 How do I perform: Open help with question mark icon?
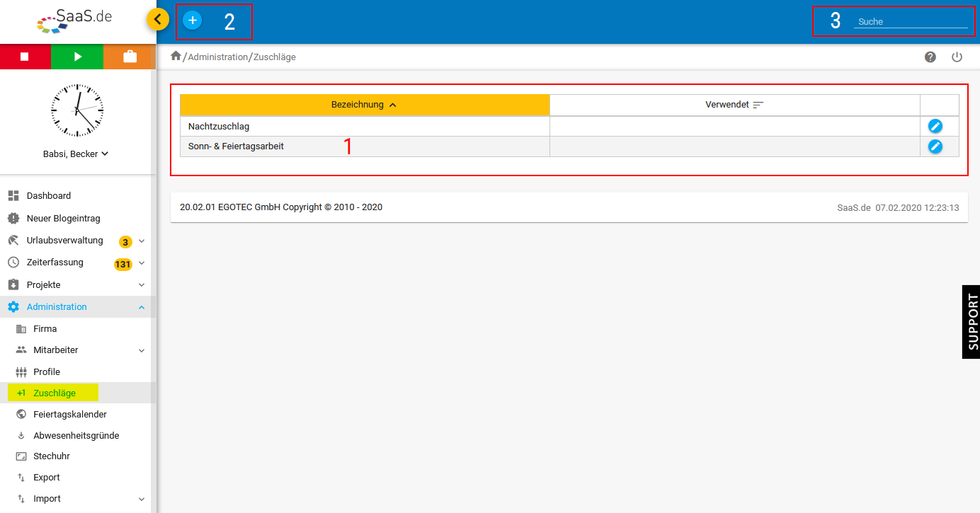pyautogui.click(x=930, y=57)
